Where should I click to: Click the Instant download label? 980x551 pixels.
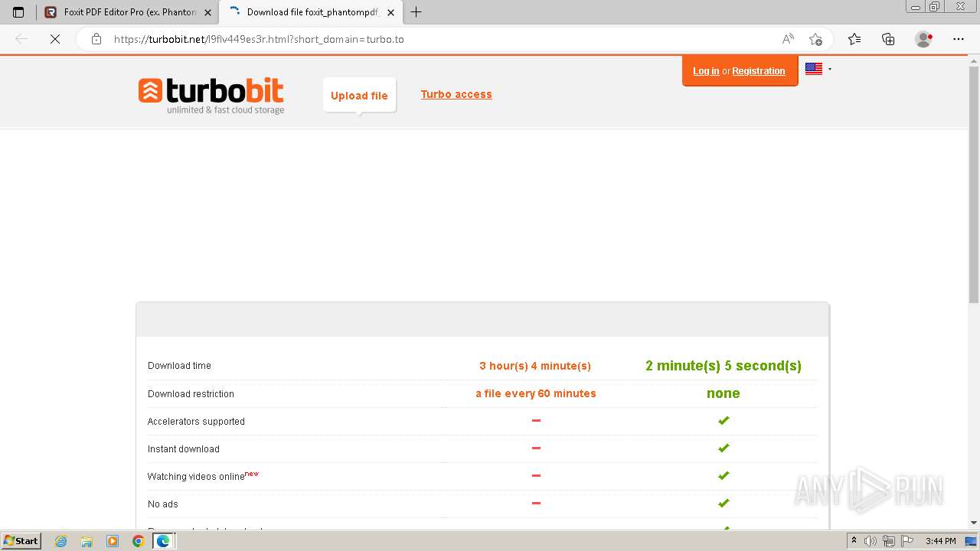183,448
